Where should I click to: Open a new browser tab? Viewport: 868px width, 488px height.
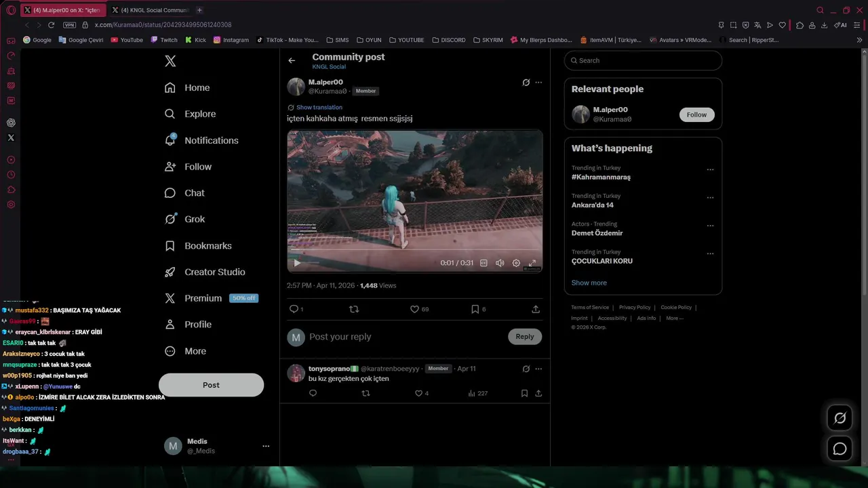click(x=199, y=10)
